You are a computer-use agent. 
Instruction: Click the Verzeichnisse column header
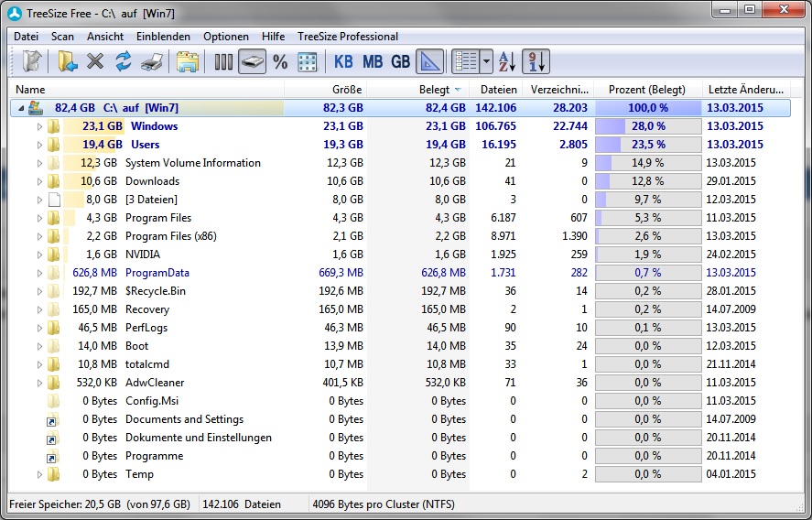coord(558,90)
